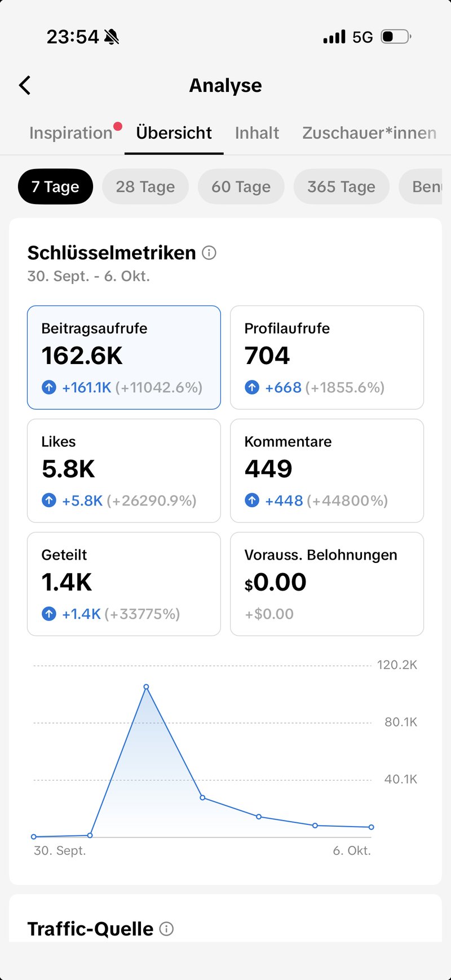Tap the 5G network indicator

[363, 37]
